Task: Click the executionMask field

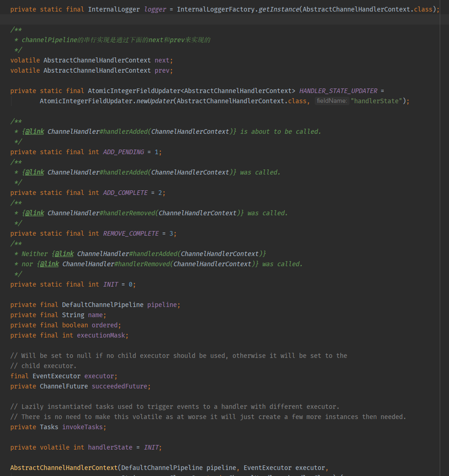Action: click(x=101, y=335)
